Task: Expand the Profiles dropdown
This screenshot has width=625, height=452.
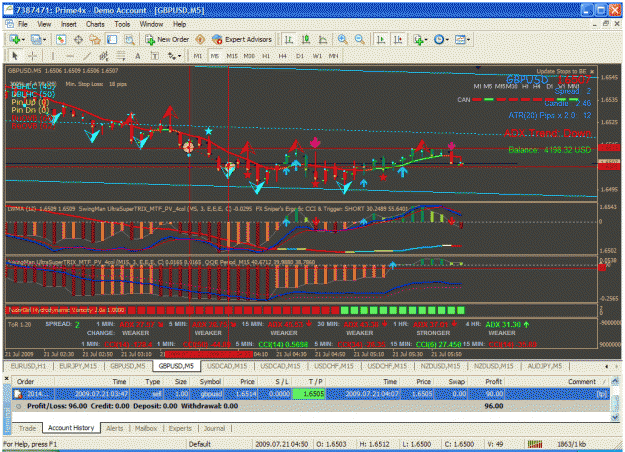Action: 44,39
